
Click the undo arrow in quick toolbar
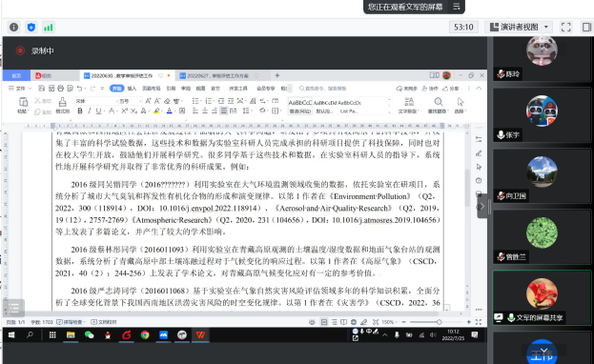point(79,89)
